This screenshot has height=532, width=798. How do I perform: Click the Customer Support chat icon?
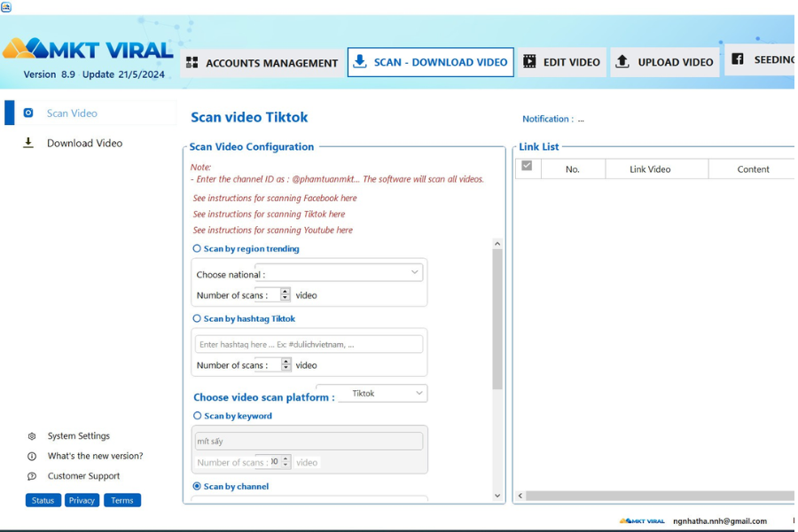[x=32, y=476]
